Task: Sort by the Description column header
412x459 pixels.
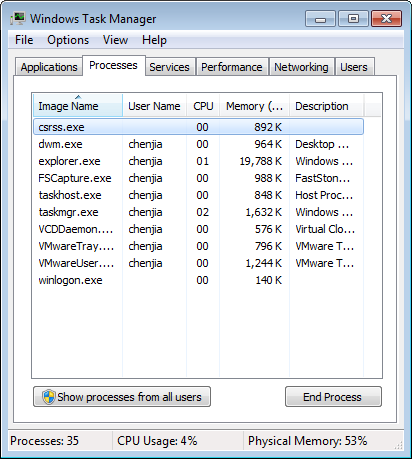Action: click(326, 106)
